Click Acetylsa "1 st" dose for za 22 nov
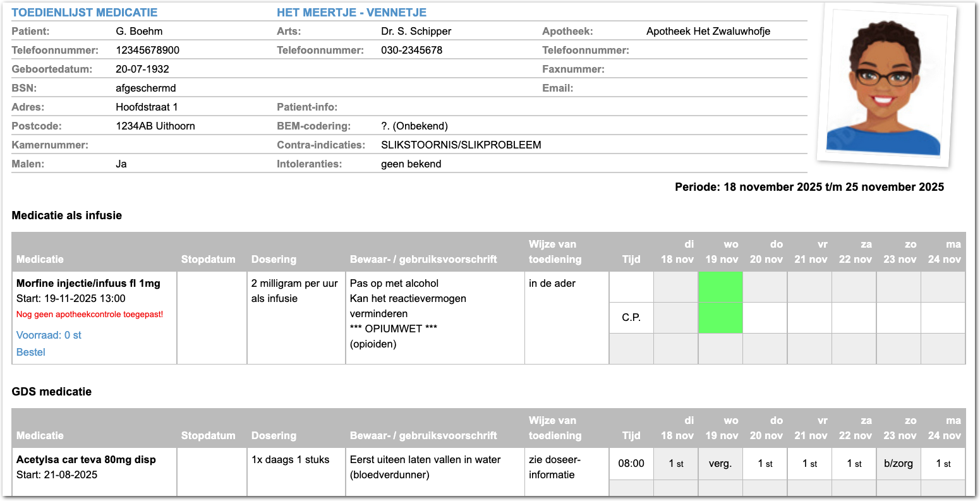Viewport: 980px width, 501px height. [x=854, y=463]
